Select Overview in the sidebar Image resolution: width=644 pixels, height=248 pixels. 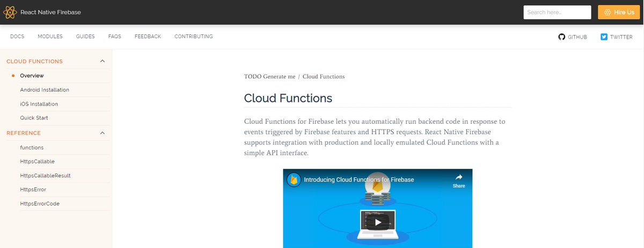32,76
